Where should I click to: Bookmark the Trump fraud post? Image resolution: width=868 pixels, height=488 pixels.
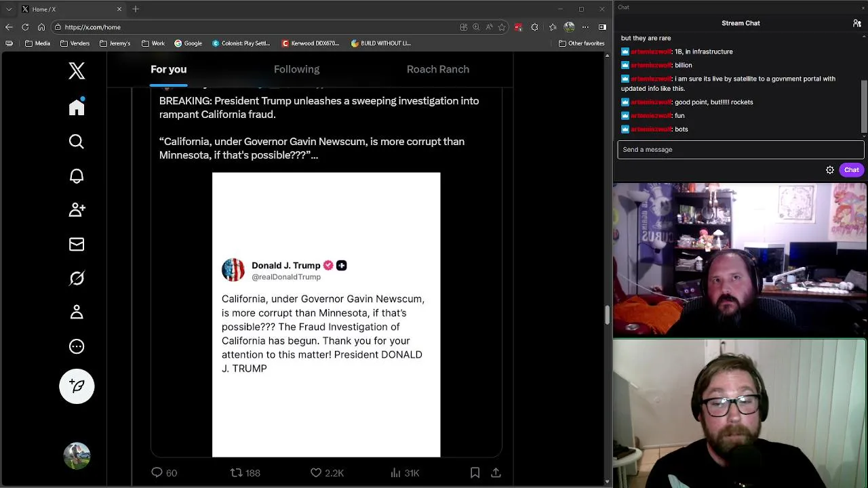point(475,472)
